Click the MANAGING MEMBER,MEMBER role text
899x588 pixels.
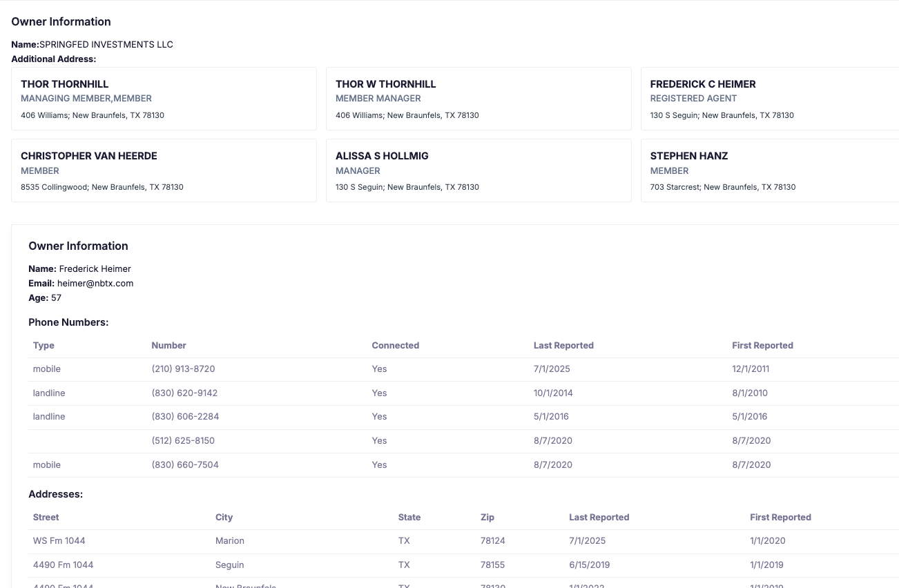click(x=86, y=99)
